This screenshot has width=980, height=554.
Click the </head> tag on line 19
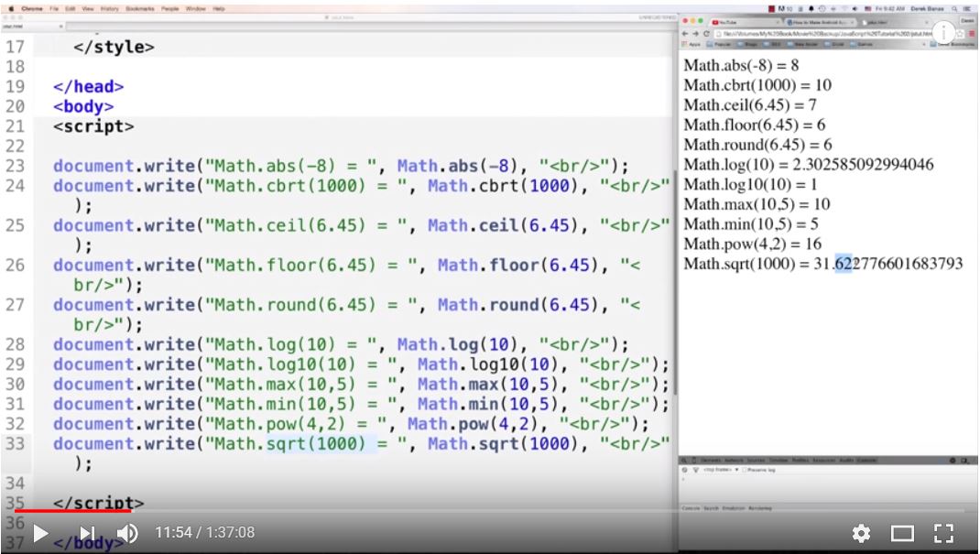(88, 86)
